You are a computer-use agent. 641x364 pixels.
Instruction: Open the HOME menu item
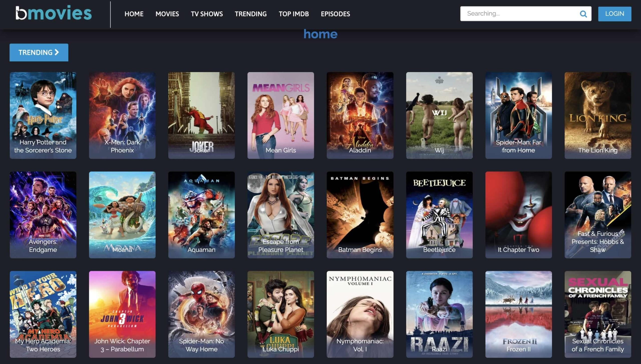click(x=134, y=14)
